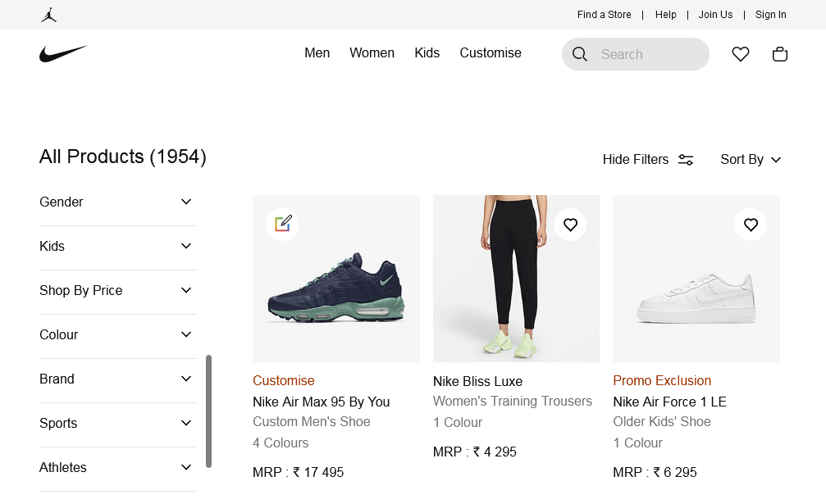Open the Customise menu item
This screenshot has width=826, height=504.
[491, 53]
